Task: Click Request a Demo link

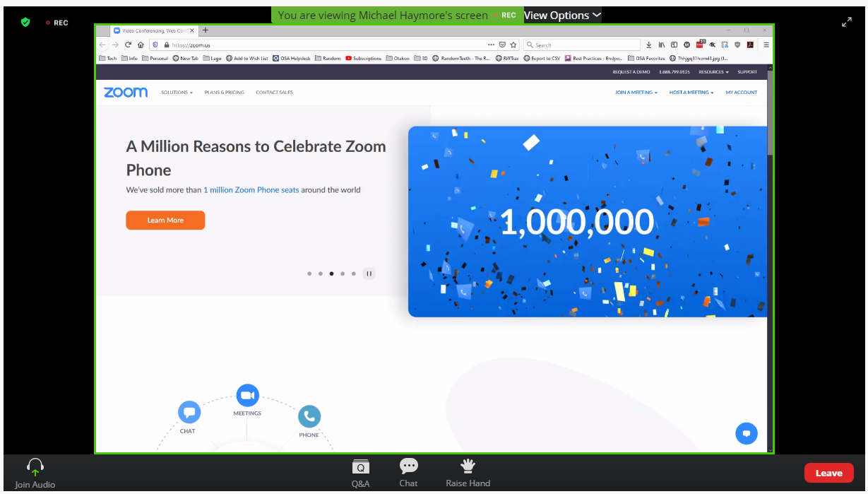Action: [x=631, y=72]
